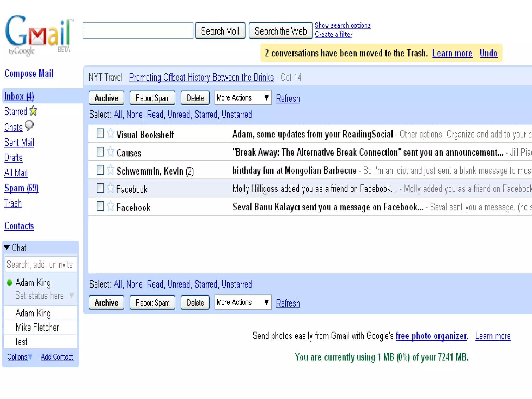Open the Sent Mail folder
The height and width of the screenshot is (399, 532).
point(19,142)
